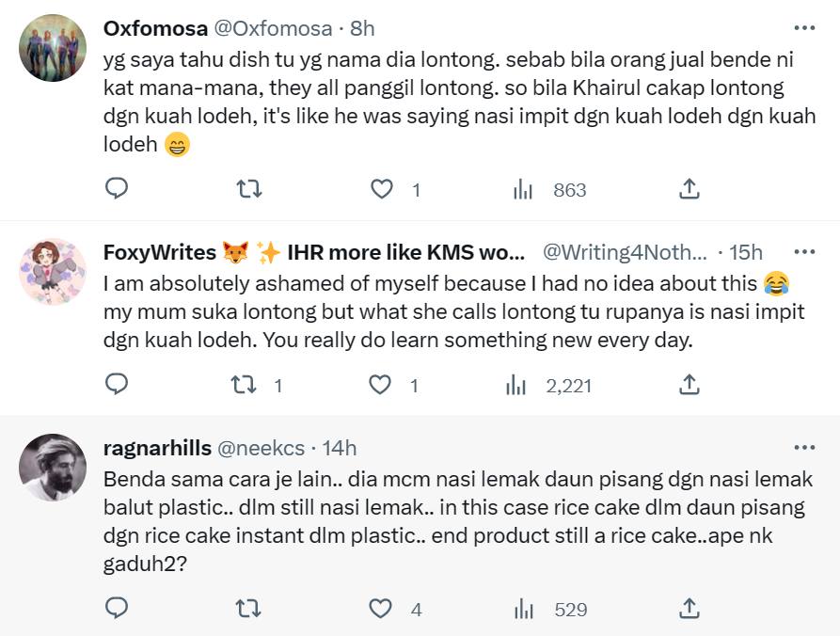Open more options on FoxyWrites' tweet
The image size is (840, 636).
coord(804,252)
